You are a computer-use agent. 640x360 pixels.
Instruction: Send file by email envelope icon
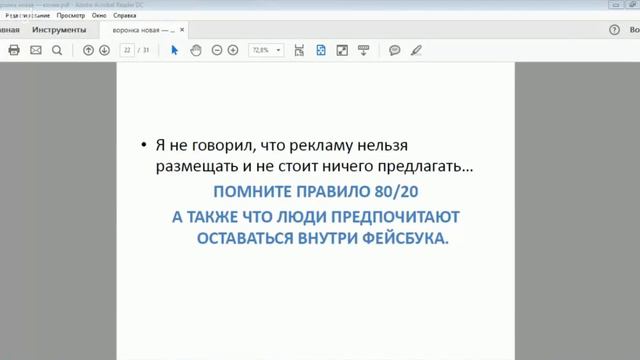tap(36, 50)
